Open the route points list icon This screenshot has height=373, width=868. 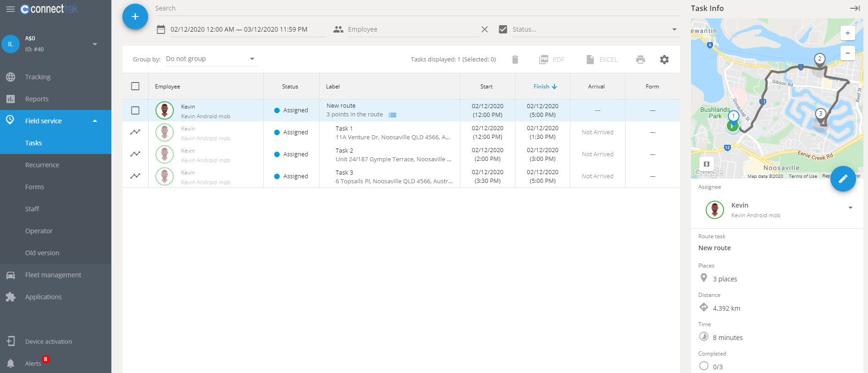click(x=393, y=115)
